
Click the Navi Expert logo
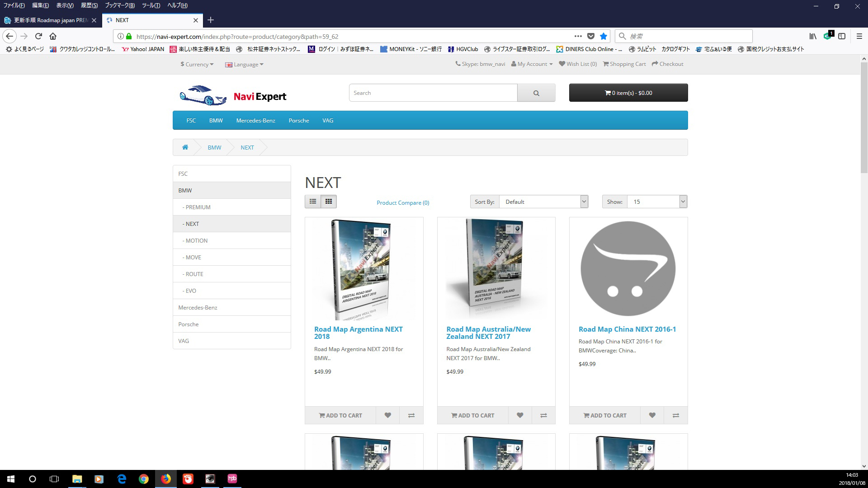[232, 95]
